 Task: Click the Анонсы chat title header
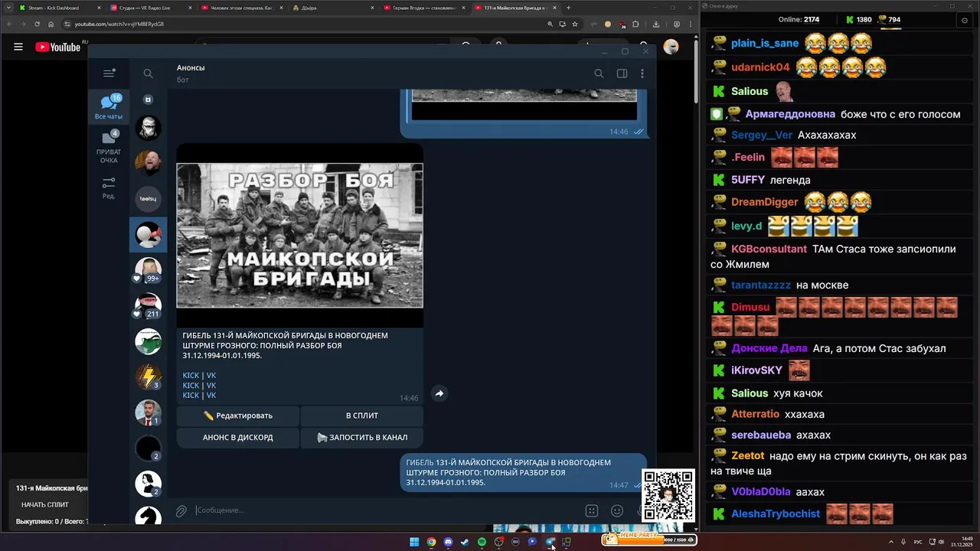(x=191, y=67)
